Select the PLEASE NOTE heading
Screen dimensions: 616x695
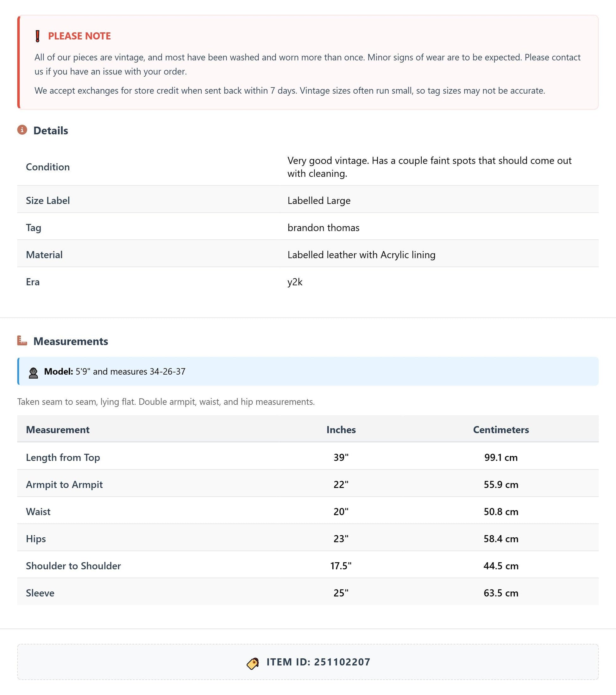[x=79, y=36]
